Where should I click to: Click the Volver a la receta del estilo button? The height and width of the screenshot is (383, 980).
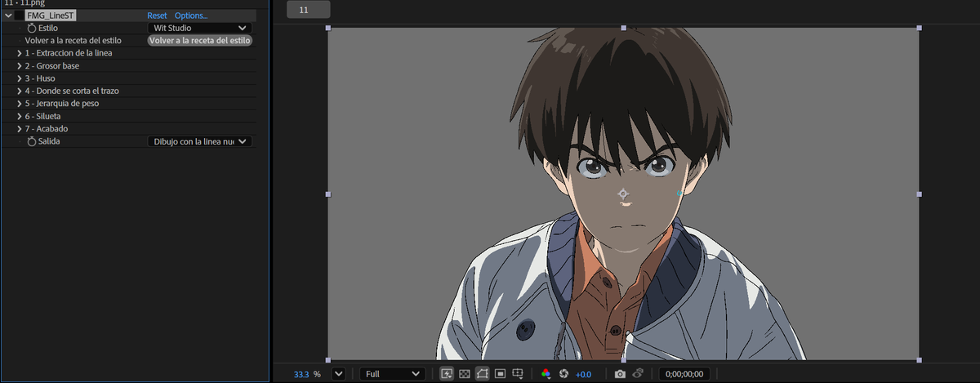(199, 40)
